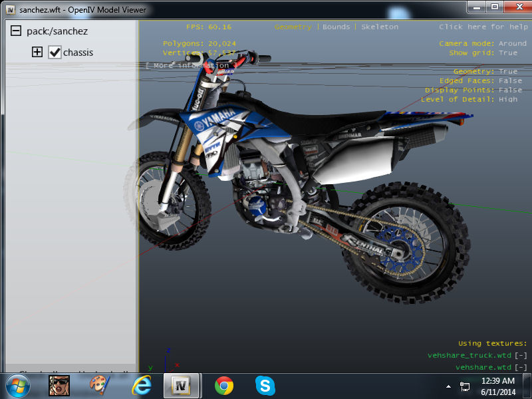Open the GTA San Andreas taskbar icon

[x=59, y=386]
